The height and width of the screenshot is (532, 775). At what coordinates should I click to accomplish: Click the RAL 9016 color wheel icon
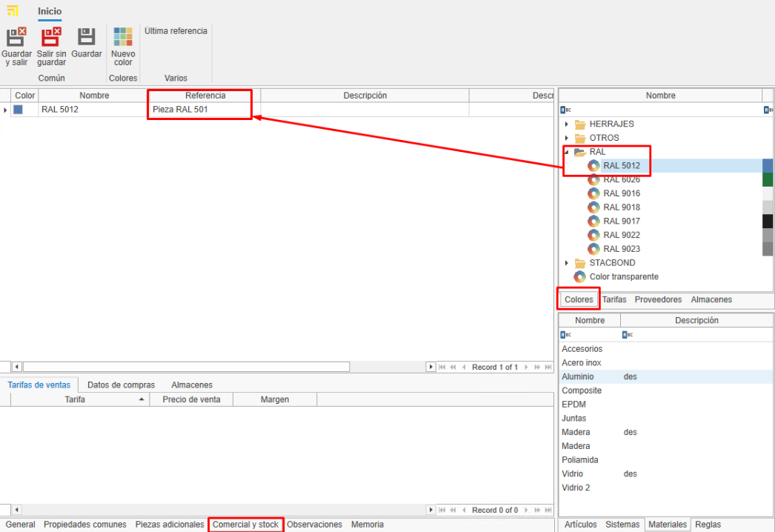click(593, 193)
